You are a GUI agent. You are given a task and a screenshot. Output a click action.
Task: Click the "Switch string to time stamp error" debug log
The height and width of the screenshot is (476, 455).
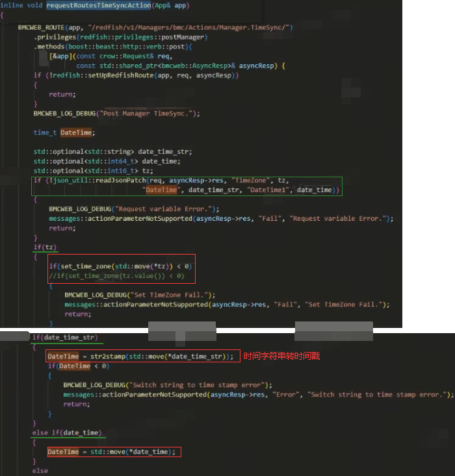(x=168, y=385)
